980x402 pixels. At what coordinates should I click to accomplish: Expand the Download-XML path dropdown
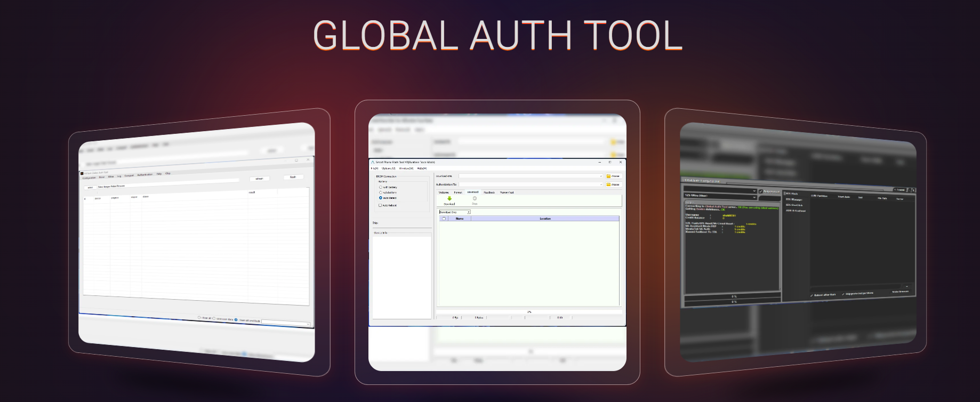click(x=600, y=176)
